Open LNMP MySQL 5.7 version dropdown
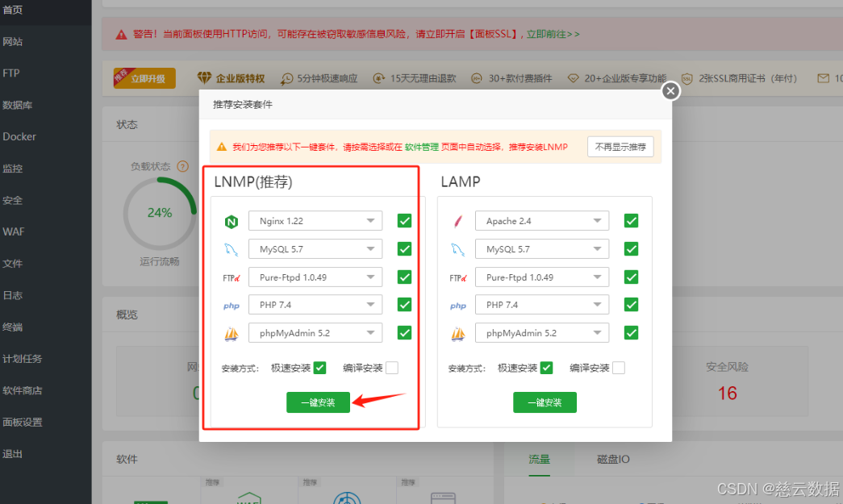843x504 pixels. 315,249
